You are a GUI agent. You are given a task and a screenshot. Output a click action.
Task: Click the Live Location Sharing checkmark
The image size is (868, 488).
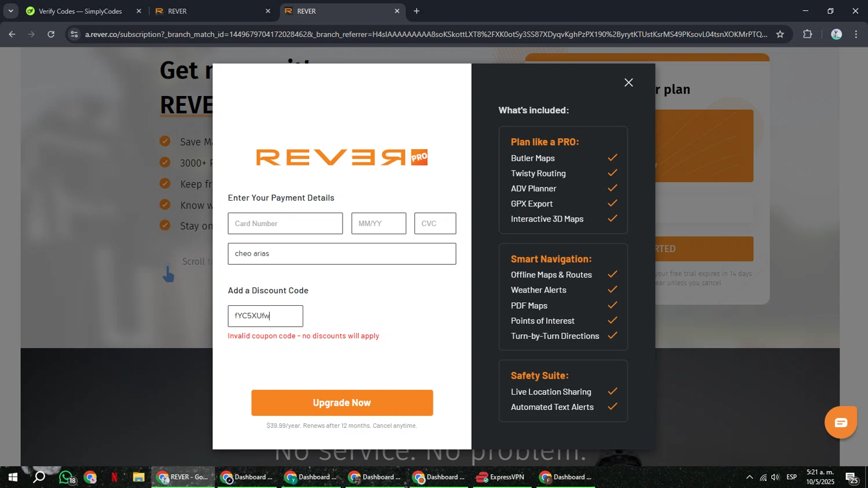click(x=612, y=391)
